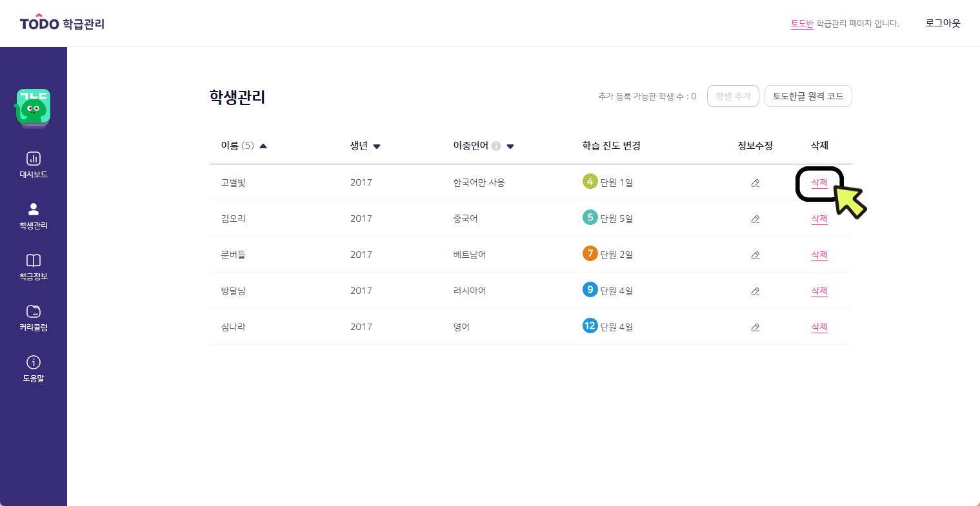980x506 pixels.
Task: Click the 토도한글 원격 코드 button
Action: (x=808, y=96)
